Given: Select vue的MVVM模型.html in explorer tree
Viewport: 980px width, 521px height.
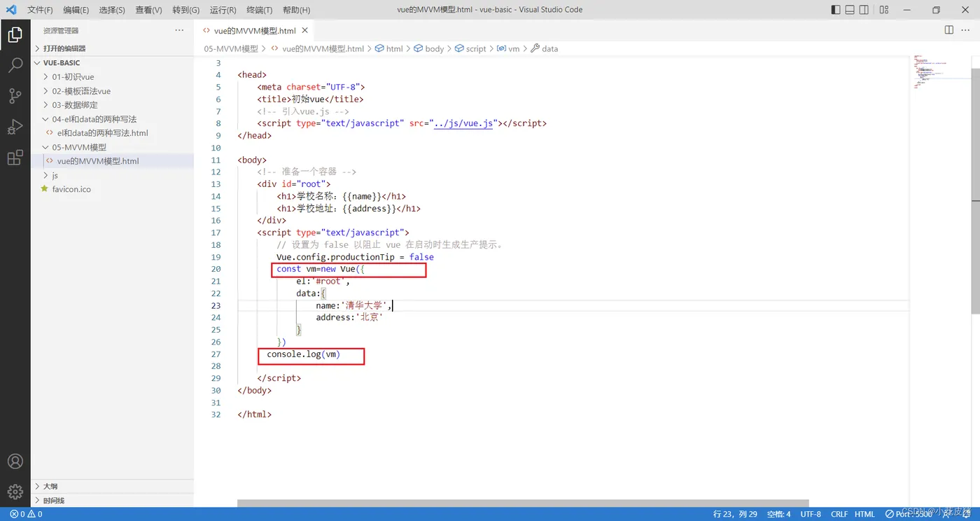Looking at the screenshot, I should pos(112,161).
